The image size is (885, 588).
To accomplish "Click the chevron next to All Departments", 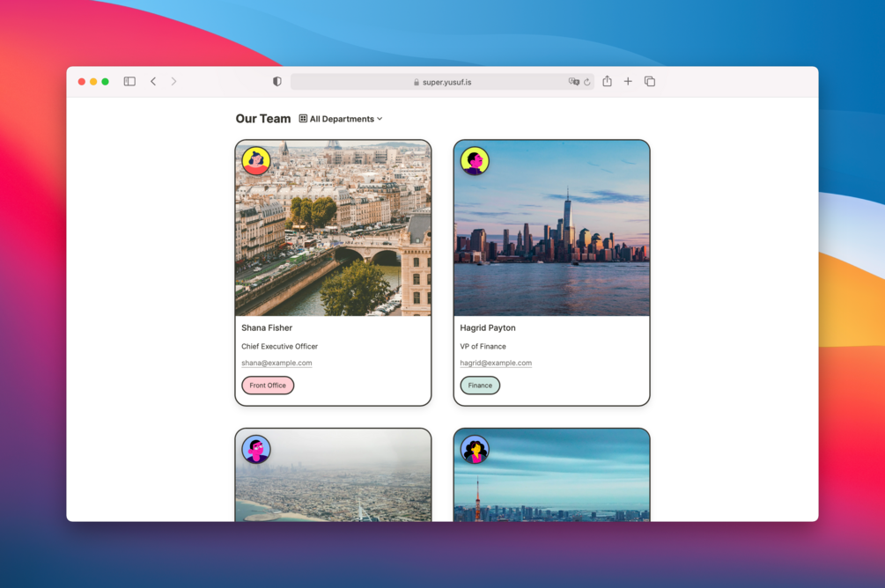I will 380,119.
